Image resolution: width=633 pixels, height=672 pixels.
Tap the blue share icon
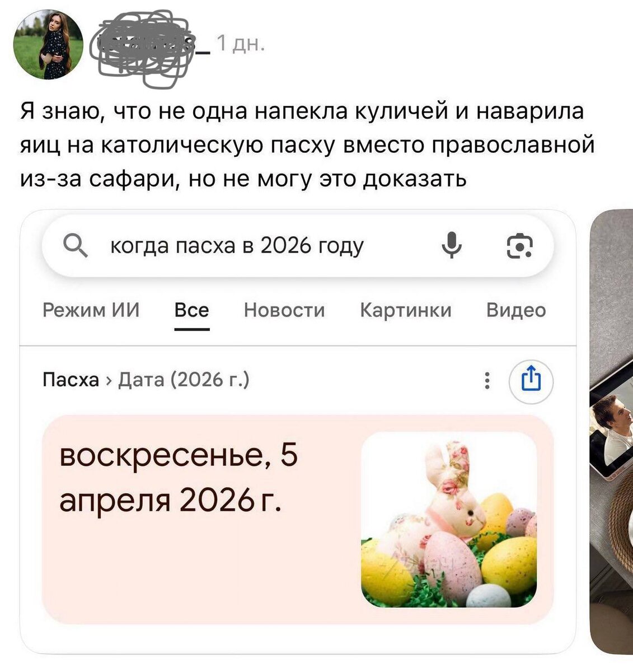coord(531,381)
